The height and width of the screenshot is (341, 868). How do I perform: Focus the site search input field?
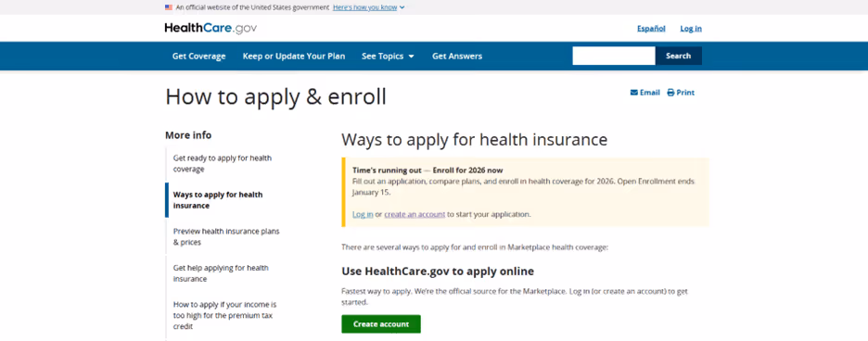tap(614, 56)
